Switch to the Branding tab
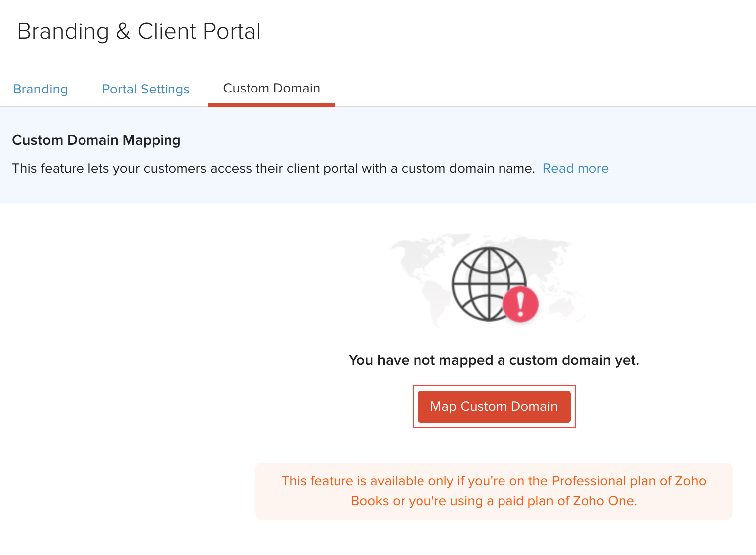756x555 pixels. [x=40, y=89]
